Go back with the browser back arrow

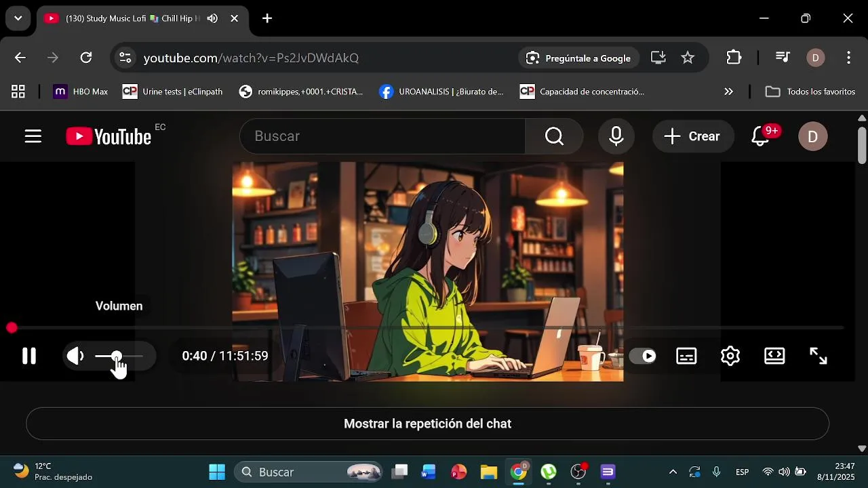pyautogui.click(x=20, y=58)
